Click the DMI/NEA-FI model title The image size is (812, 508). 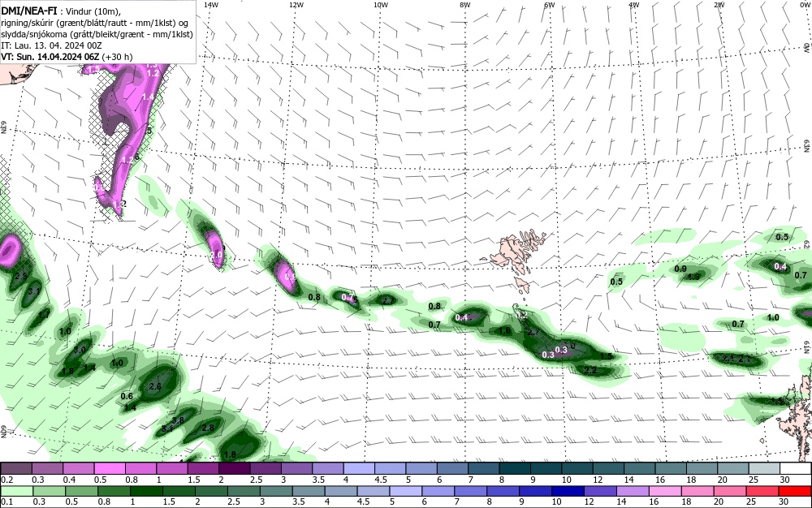[x=28, y=11]
